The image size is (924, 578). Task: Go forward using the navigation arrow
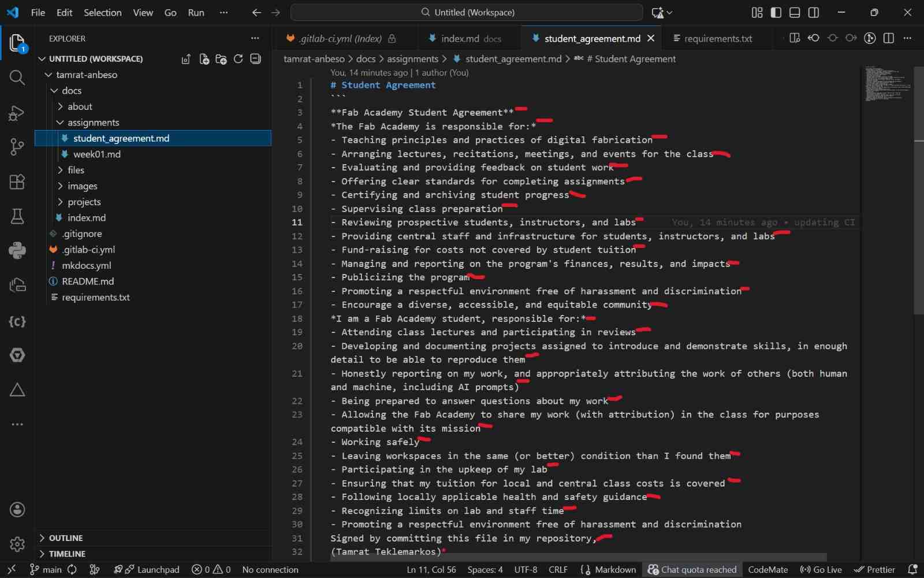click(275, 12)
